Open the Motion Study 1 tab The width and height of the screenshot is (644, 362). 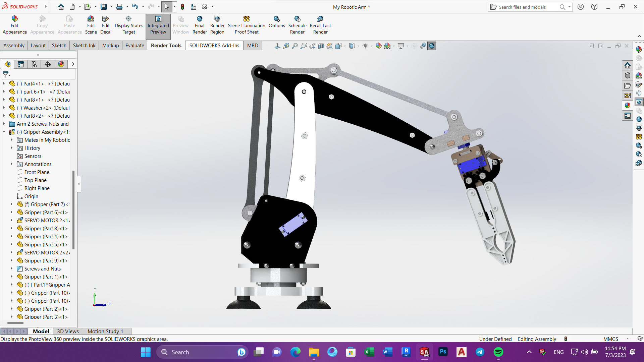(x=105, y=331)
